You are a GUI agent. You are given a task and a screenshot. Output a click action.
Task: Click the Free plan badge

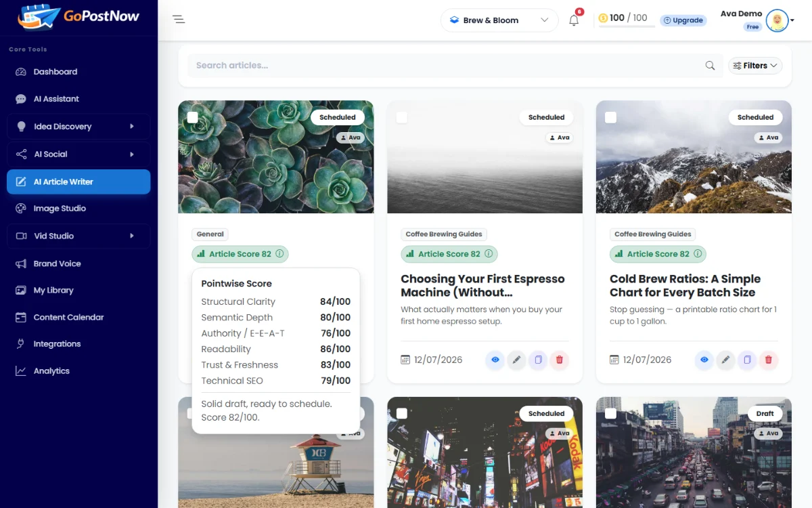752,27
